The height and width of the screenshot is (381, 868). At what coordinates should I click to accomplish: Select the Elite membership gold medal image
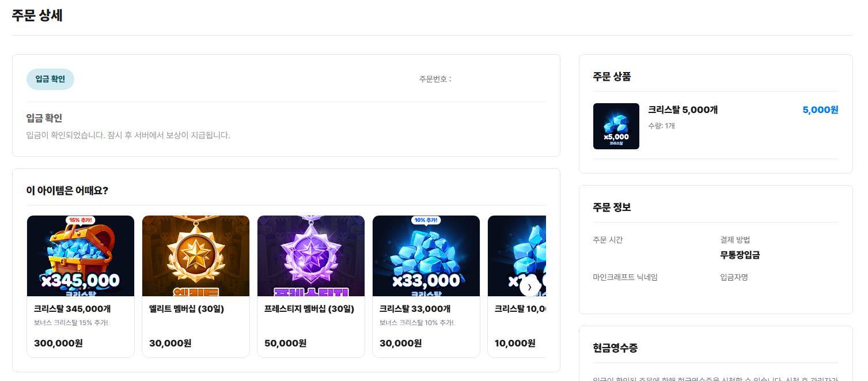click(x=196, y=256)
